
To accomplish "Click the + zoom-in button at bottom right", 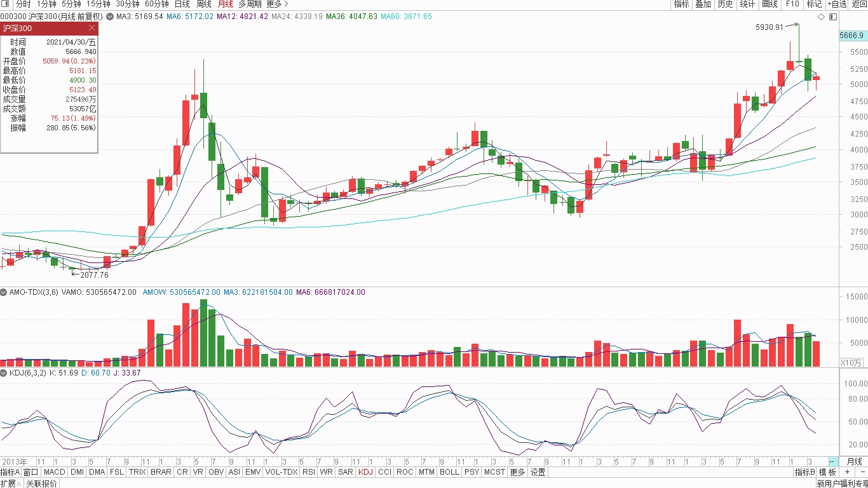I will click(x=846, y=472).
